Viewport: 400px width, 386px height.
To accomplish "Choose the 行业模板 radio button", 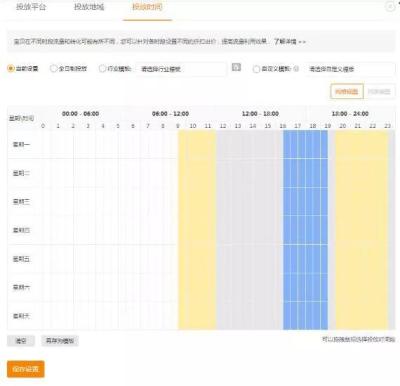I will click(102, 69).
